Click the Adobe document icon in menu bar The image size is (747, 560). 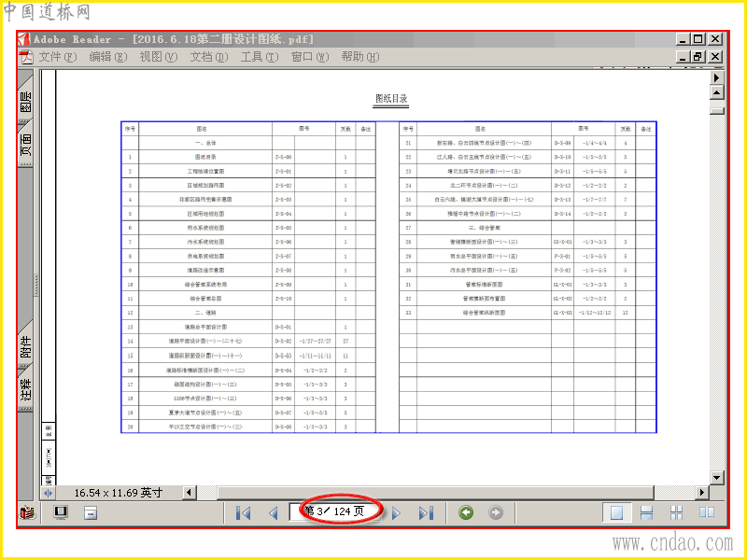tap(26, 57)
